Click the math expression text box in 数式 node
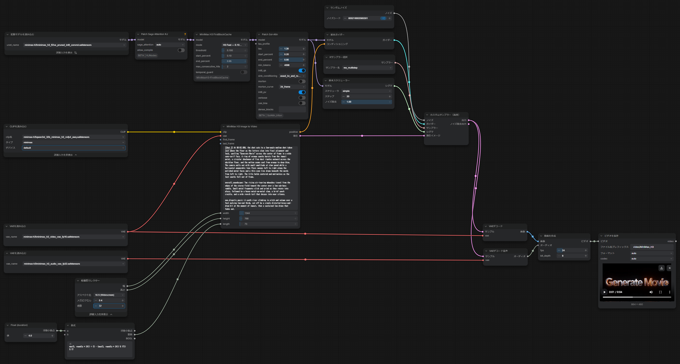 pyautogui.click(x=100, y=348)
